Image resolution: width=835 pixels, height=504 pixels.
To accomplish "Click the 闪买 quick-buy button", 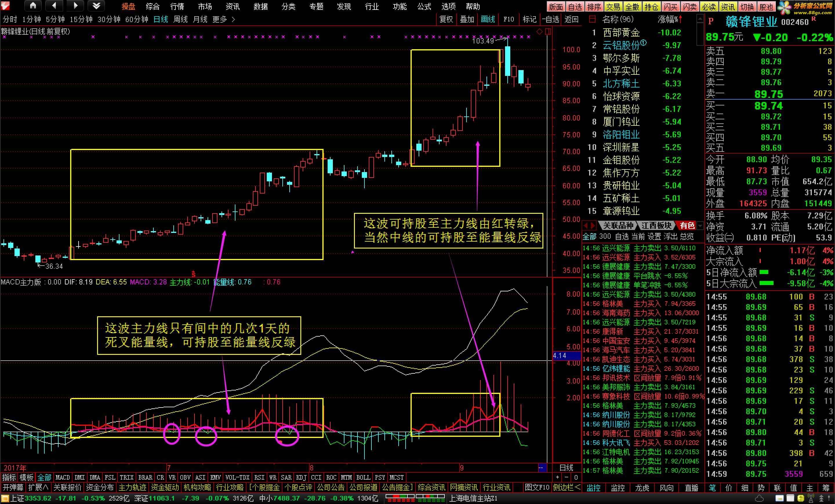I will point(670,6).
